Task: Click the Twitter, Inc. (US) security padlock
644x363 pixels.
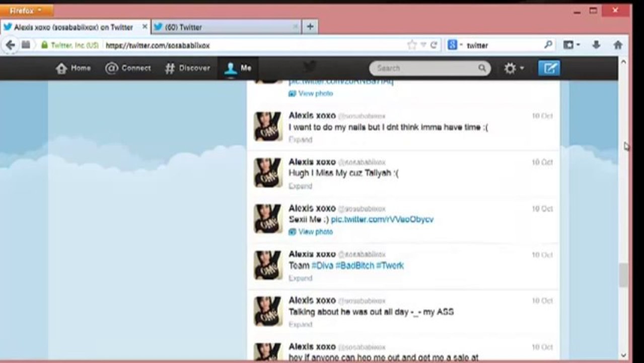Action: pos(44,45)
